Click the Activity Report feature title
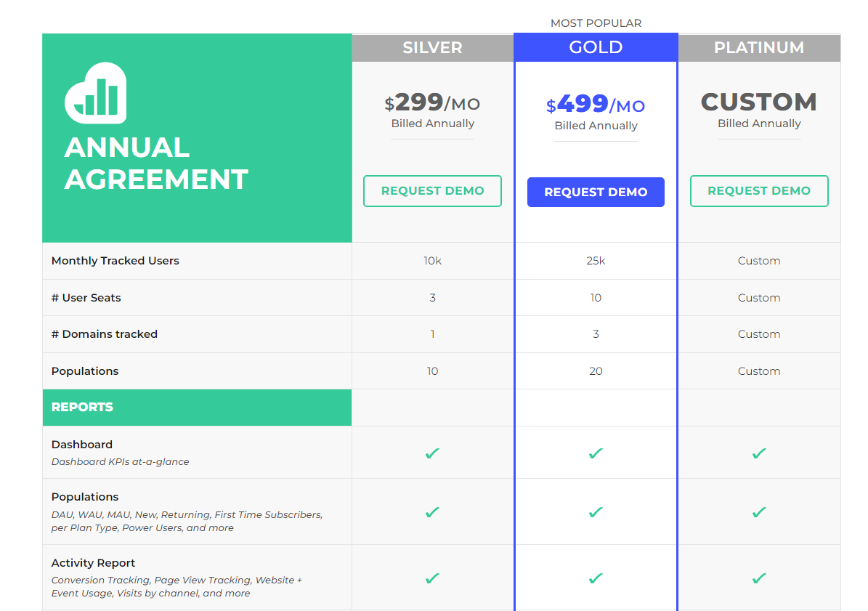This screenshot has width=868, height=611. tap(93, 563)
